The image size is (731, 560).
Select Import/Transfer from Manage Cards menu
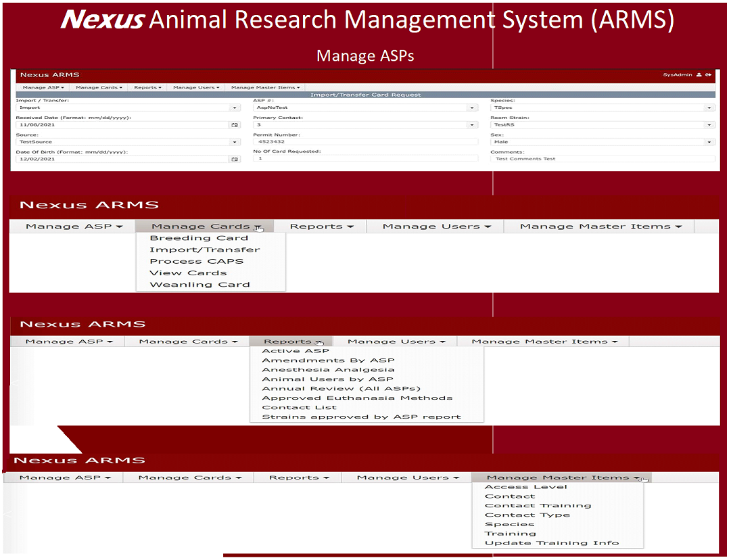205,250
